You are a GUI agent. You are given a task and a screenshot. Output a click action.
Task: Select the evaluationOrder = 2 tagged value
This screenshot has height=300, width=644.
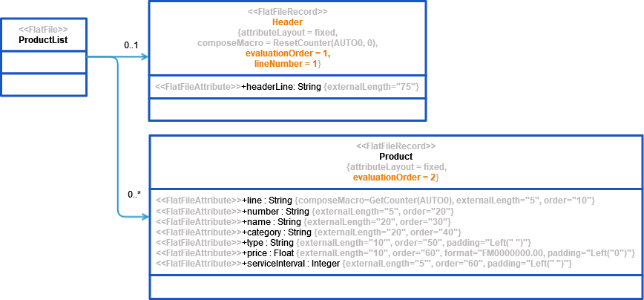395,177
